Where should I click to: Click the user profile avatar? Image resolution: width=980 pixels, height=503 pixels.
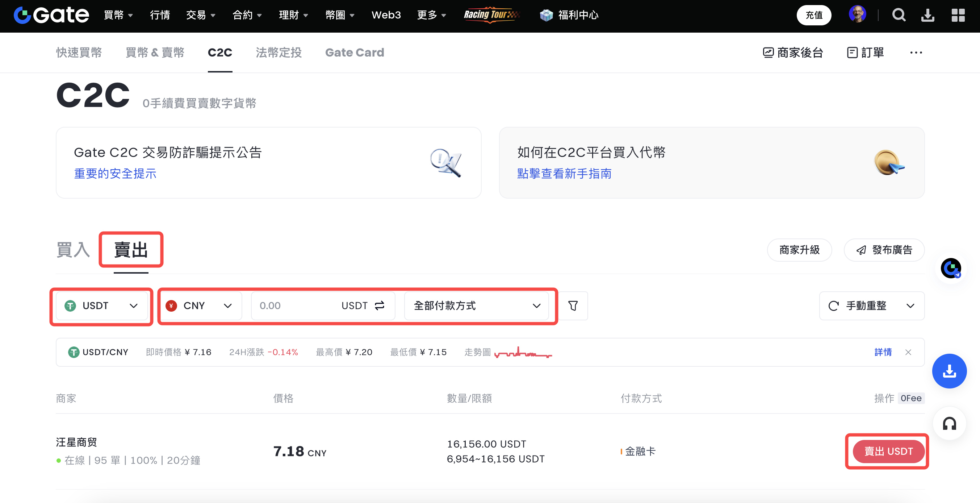[857, 14]
